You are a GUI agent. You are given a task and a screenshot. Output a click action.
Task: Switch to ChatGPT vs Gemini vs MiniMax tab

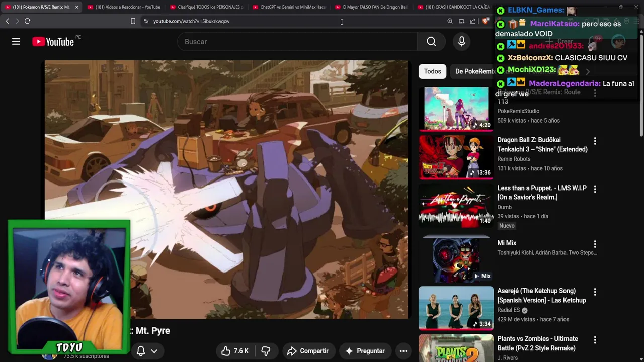click(x=289, y=7)
